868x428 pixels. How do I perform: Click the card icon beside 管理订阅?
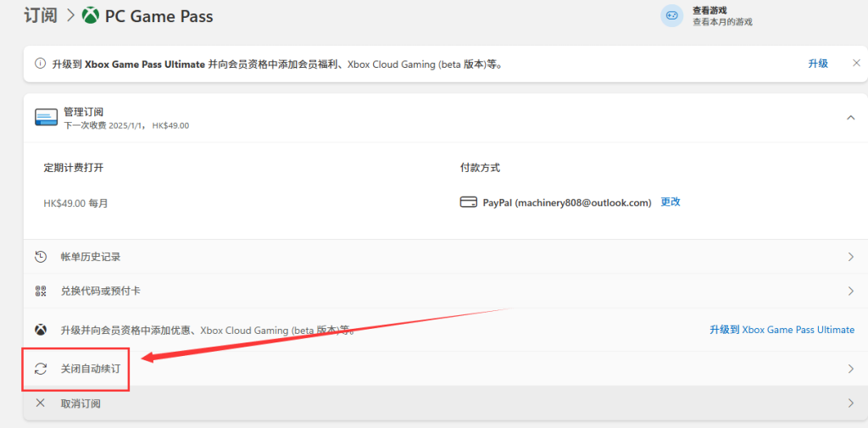[47, 118]
